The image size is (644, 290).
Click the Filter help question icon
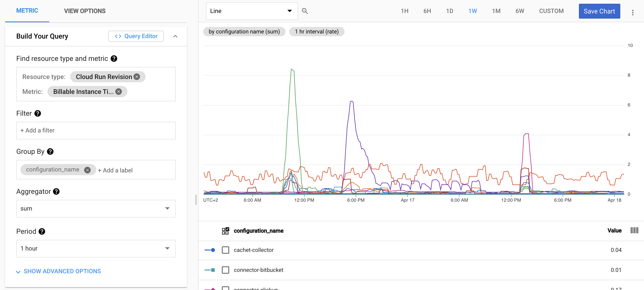point(38,114)
